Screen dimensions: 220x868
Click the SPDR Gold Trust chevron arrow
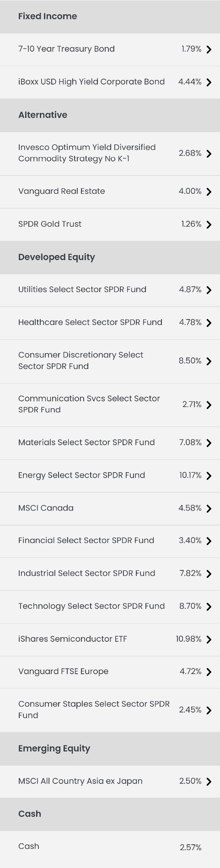tap(209, 224)
